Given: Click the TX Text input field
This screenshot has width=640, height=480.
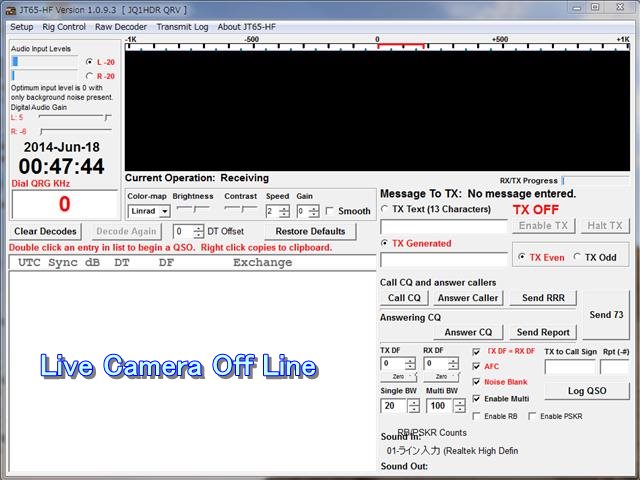Looking at the screenshot, I should click(444, 227).
